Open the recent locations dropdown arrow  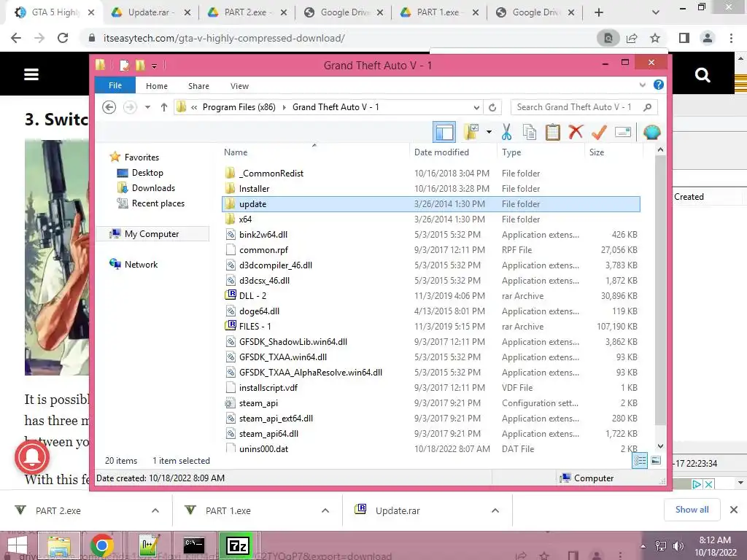pyautogui.click(x=147, y=107)
